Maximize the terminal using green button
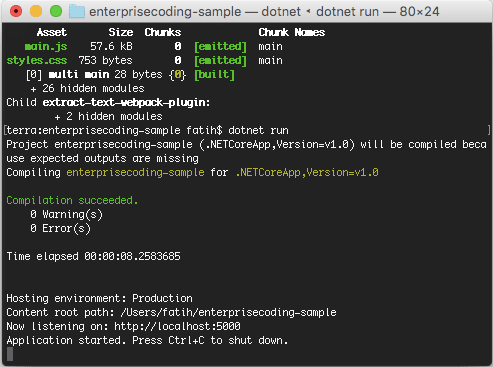Screen dimensions: 493x367 [x=56, y=11]
